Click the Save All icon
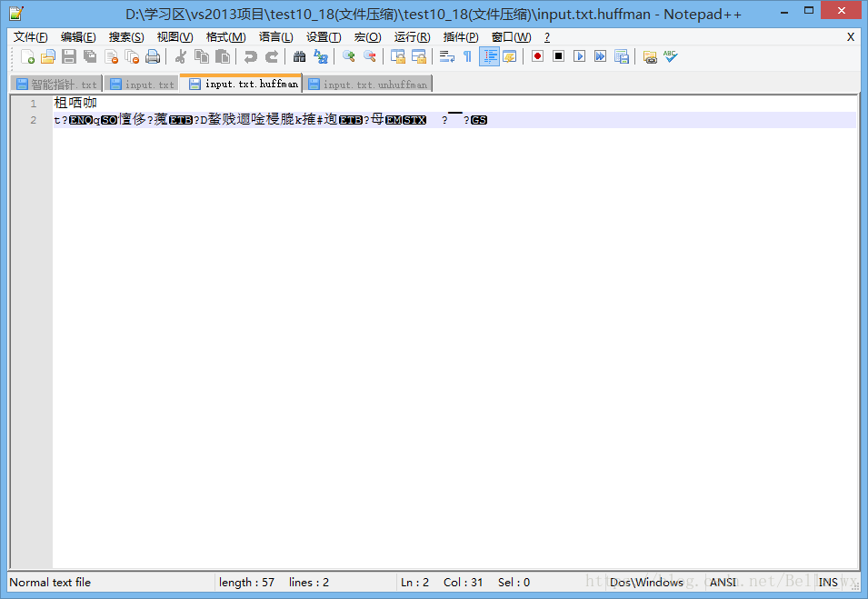This screenshot has width=868, height=599. [90, 56]
